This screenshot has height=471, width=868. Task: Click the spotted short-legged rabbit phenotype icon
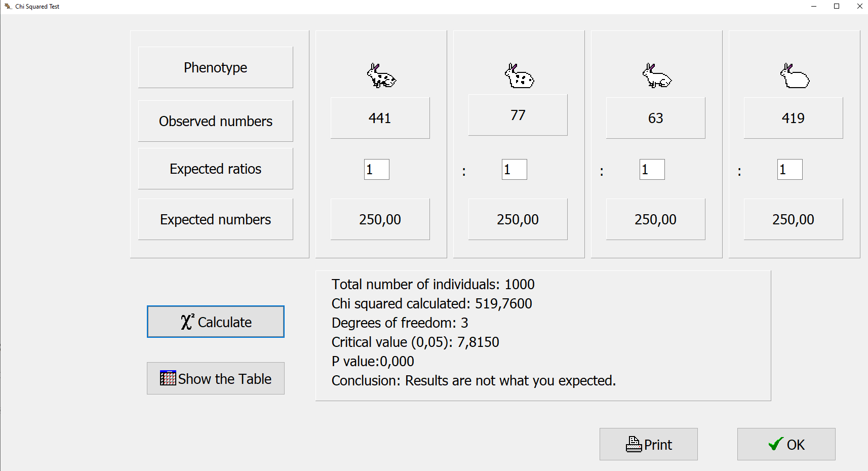519,76
